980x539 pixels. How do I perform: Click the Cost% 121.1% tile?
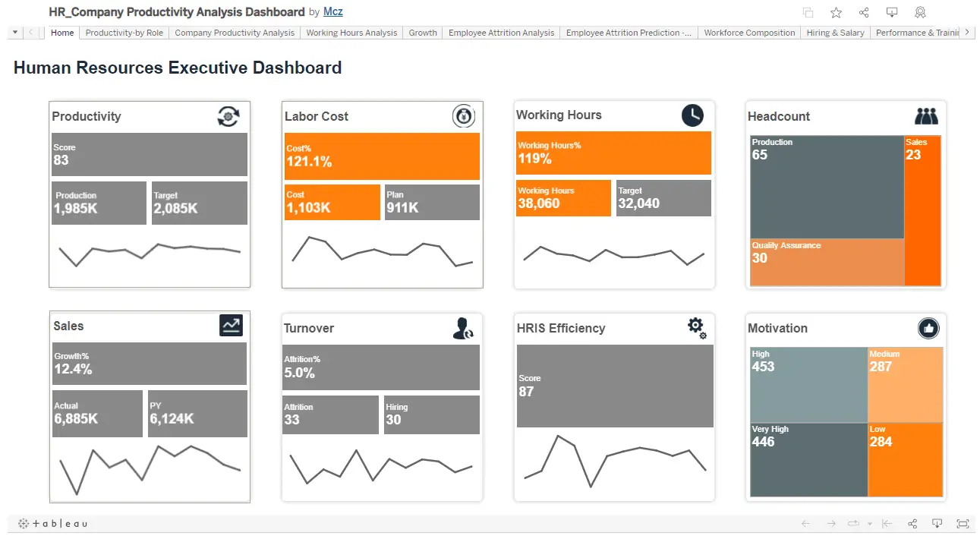point(382,156)
